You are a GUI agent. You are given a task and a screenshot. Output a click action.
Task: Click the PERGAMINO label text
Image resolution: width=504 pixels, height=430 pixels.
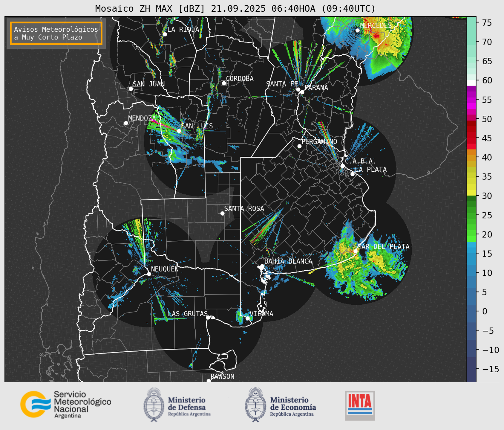click(319, 141)
